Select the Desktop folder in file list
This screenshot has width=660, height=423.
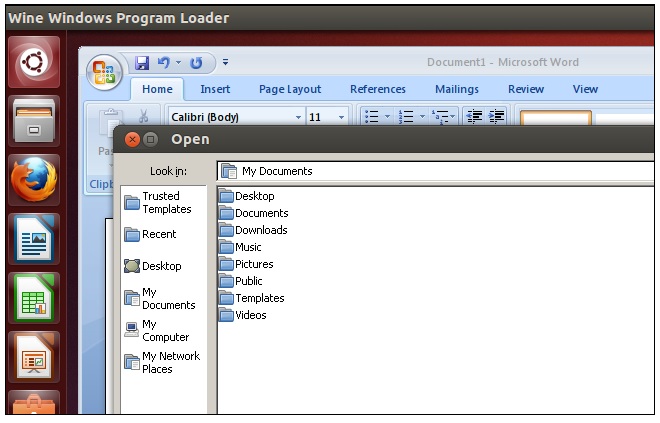(247, 196)
